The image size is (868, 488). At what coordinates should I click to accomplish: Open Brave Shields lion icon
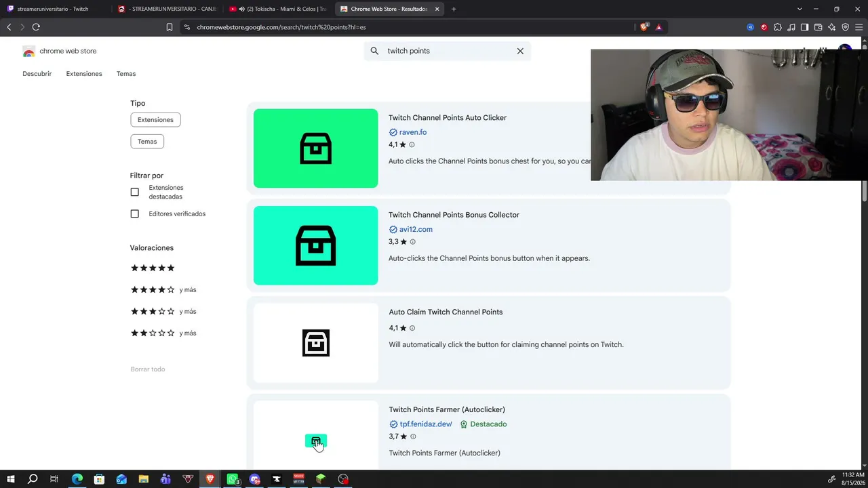pyautogui.click(x=644, y=27)
